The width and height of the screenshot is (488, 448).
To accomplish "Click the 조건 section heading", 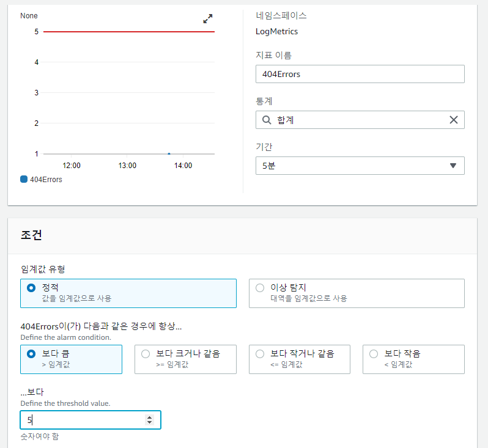I will [x=31, y=235].
